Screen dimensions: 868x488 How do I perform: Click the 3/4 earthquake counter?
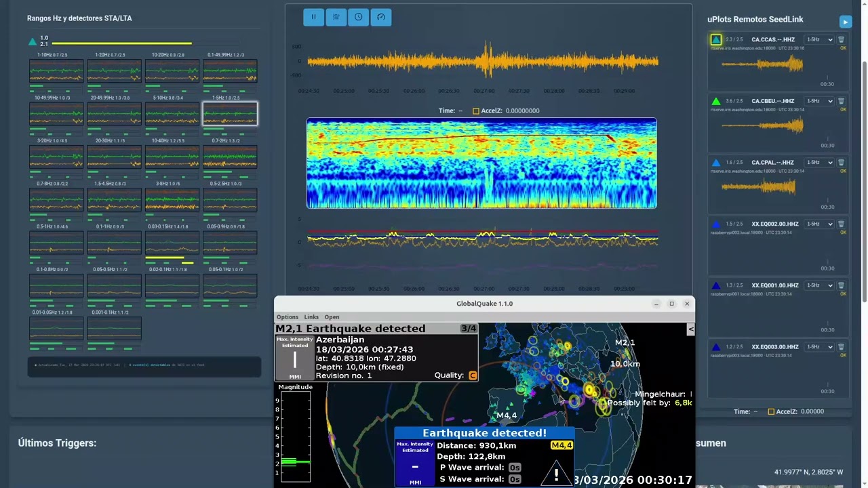[x=469, y=329]
